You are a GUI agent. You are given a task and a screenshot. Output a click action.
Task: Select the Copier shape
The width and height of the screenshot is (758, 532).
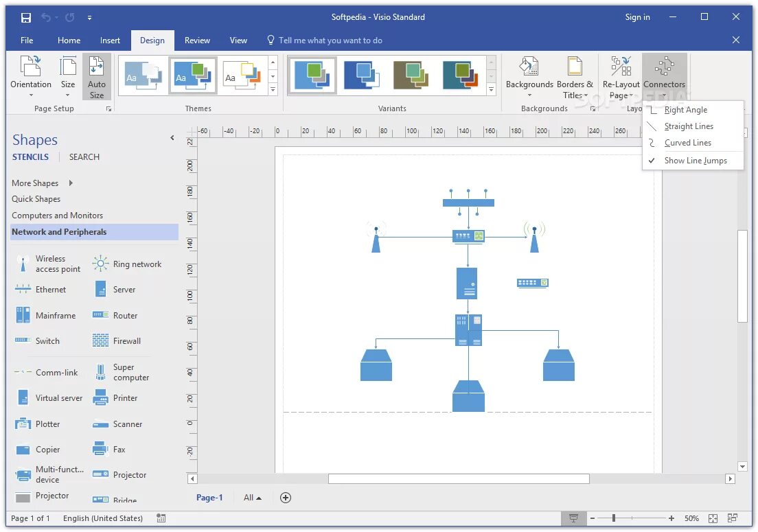tap(37, 450)
